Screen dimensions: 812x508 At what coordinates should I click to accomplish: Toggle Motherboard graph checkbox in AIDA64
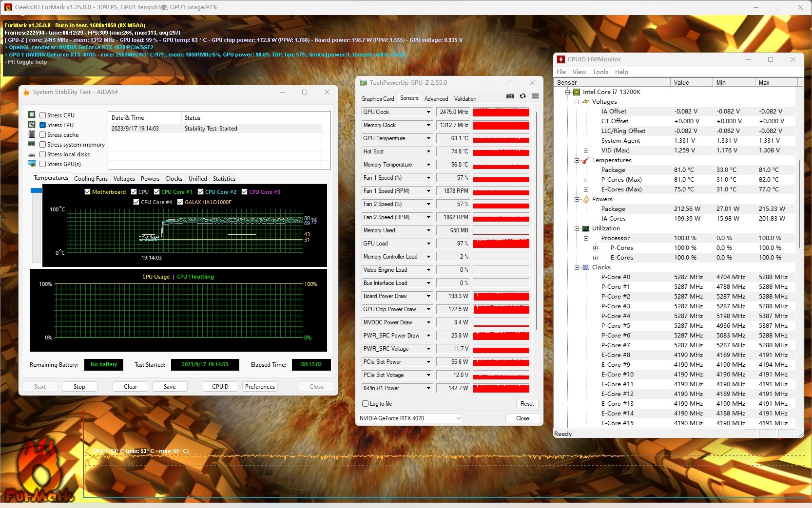pyautogui.click(x=88, y=192)
